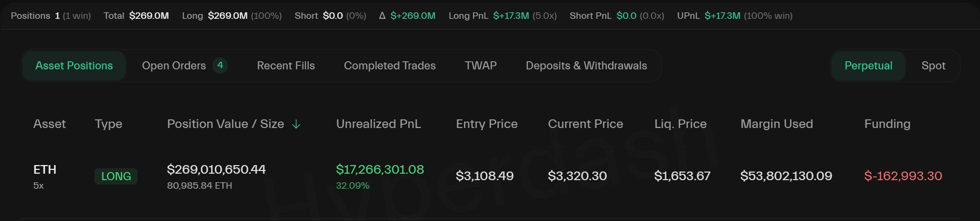Click the Liq. Price column header
Image resolution: width=980 pixels, height=221 pixels.
680,124
